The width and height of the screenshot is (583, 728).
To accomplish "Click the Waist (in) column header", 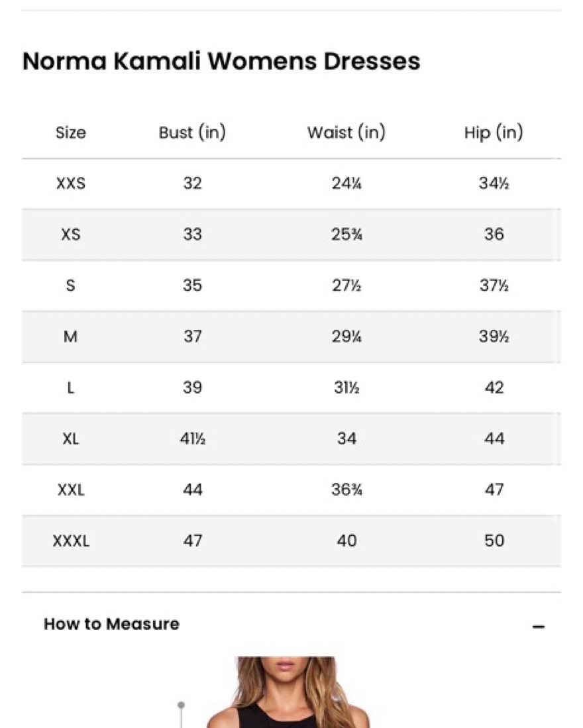I will click(346, 132).
